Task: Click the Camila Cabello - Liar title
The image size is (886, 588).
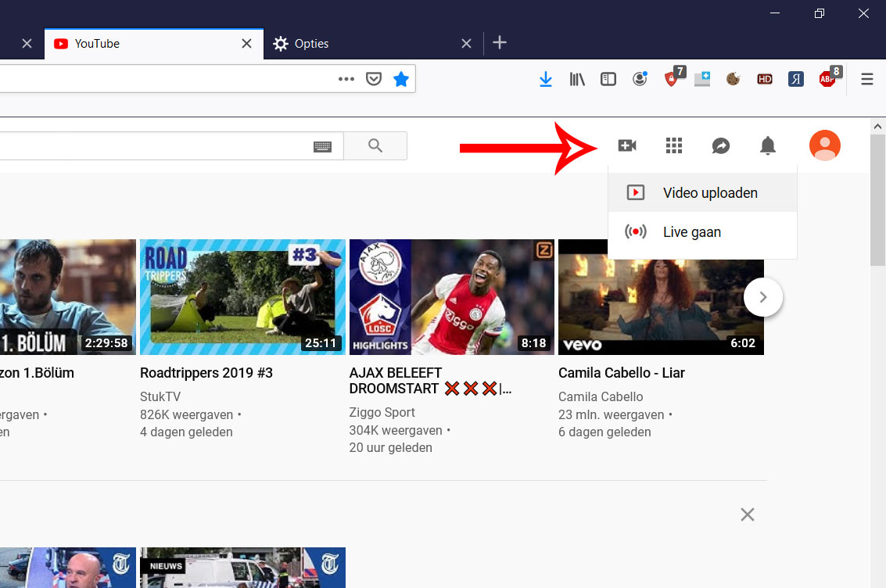Action: point(622,373)
